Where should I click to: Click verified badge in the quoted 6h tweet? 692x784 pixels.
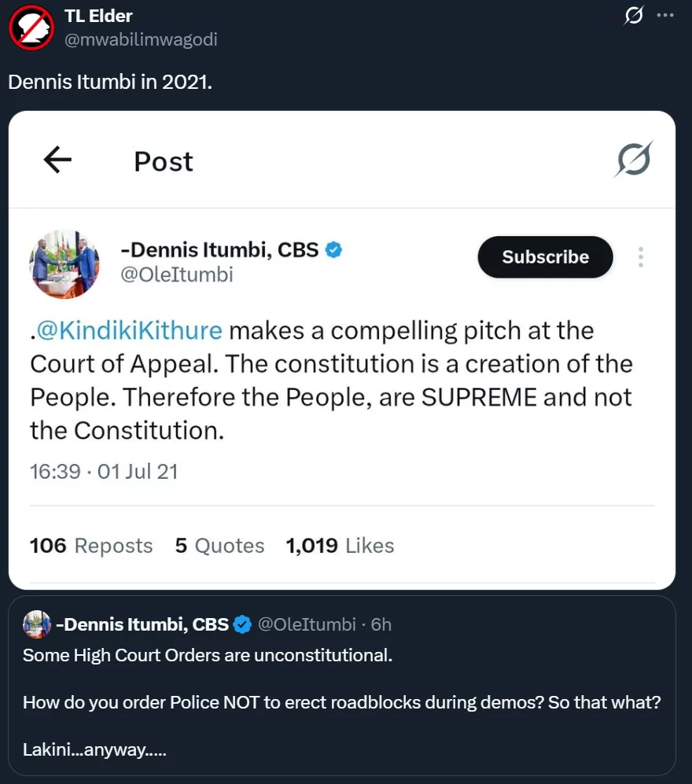click(x=242, y=624)
